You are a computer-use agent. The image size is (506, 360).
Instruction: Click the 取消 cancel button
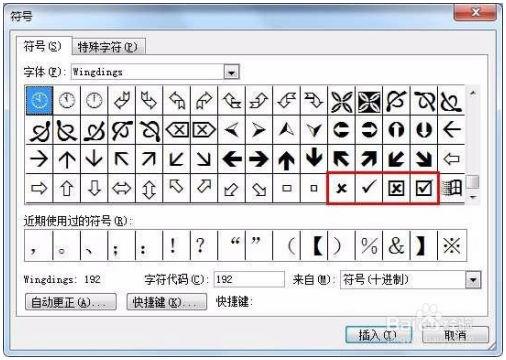click(455, 335)
